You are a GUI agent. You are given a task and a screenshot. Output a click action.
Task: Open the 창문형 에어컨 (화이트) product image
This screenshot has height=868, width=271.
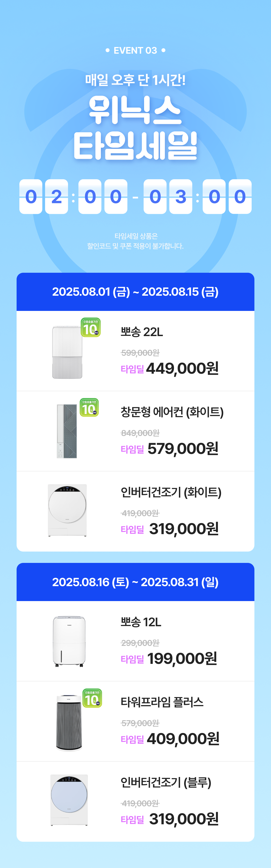[67, 431]
